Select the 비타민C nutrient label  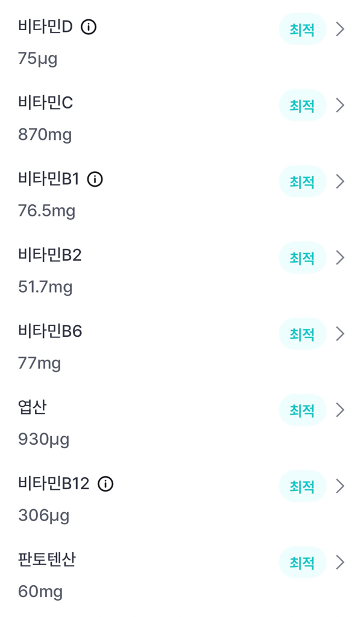(x=45, y=103)
